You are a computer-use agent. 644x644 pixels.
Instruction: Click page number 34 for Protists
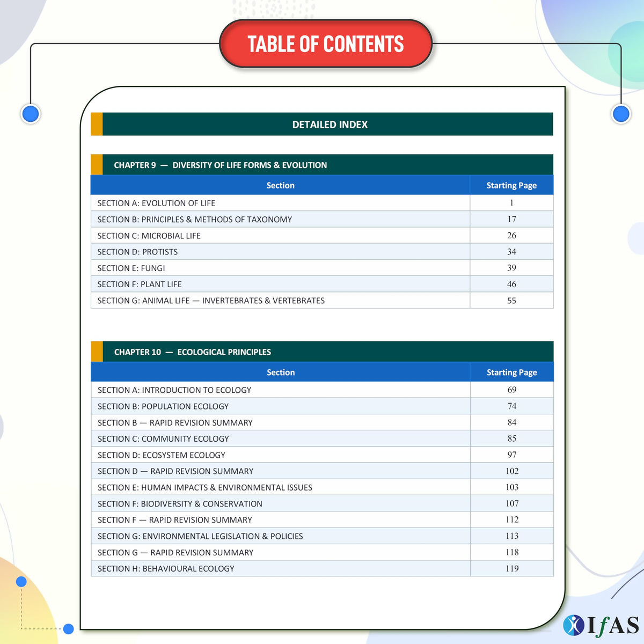pyautogui.click(x=512, y=252)
